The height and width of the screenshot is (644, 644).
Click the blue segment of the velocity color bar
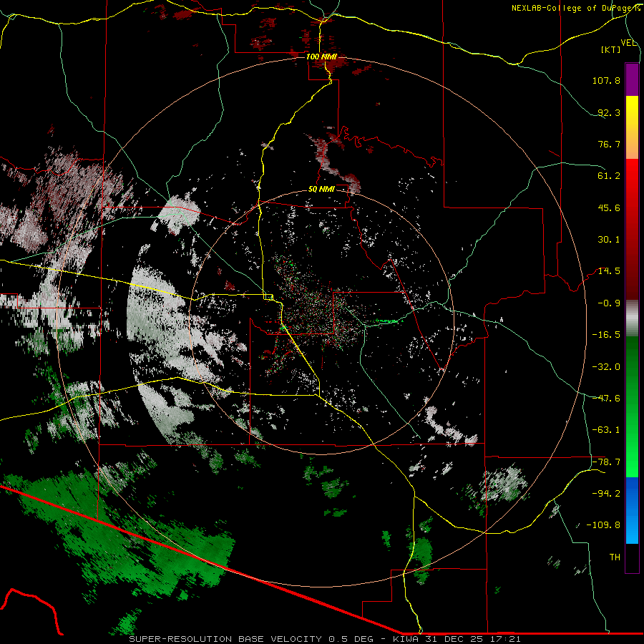pyautogui.click(x=632, y=510)
